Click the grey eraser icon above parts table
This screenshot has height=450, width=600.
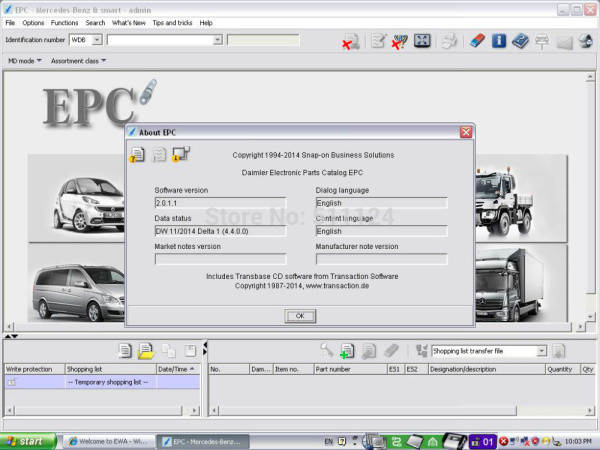coord(391,351)
